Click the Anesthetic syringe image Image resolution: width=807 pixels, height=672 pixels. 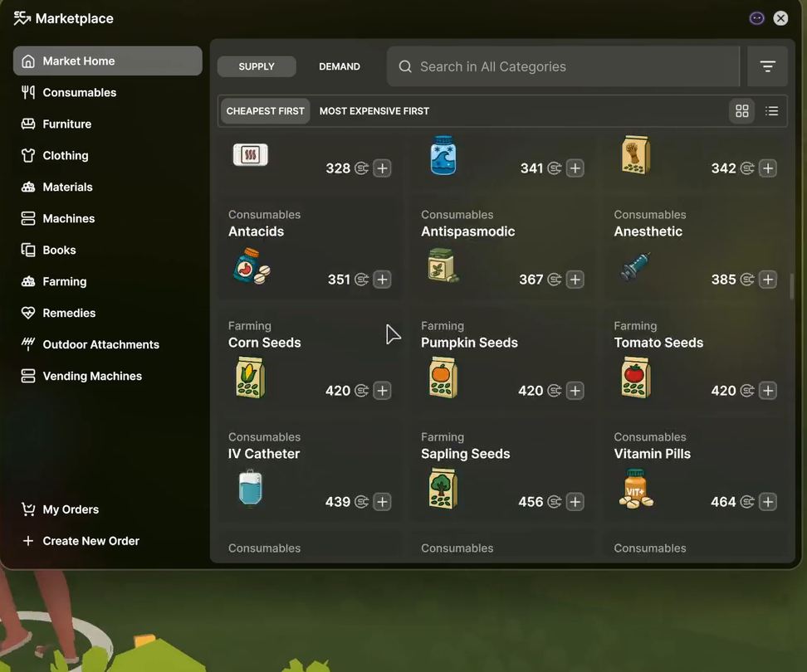point(636,266)
